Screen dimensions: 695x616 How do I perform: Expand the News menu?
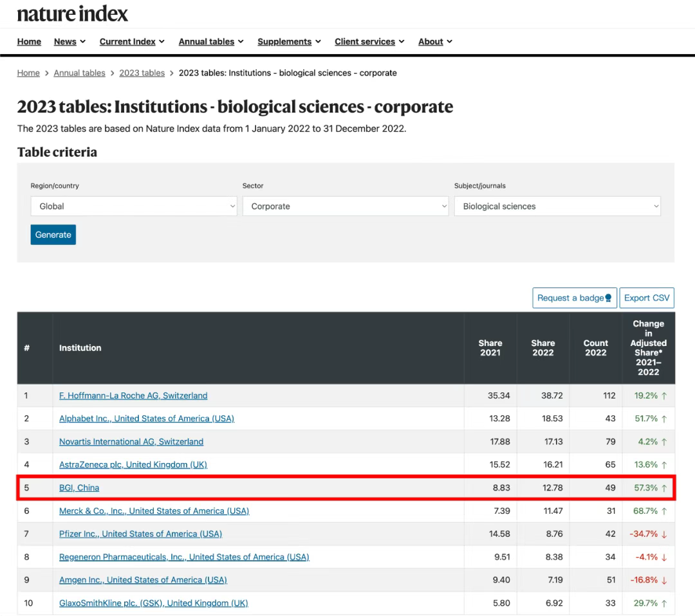pyautogui.click(x=69, y=42)
